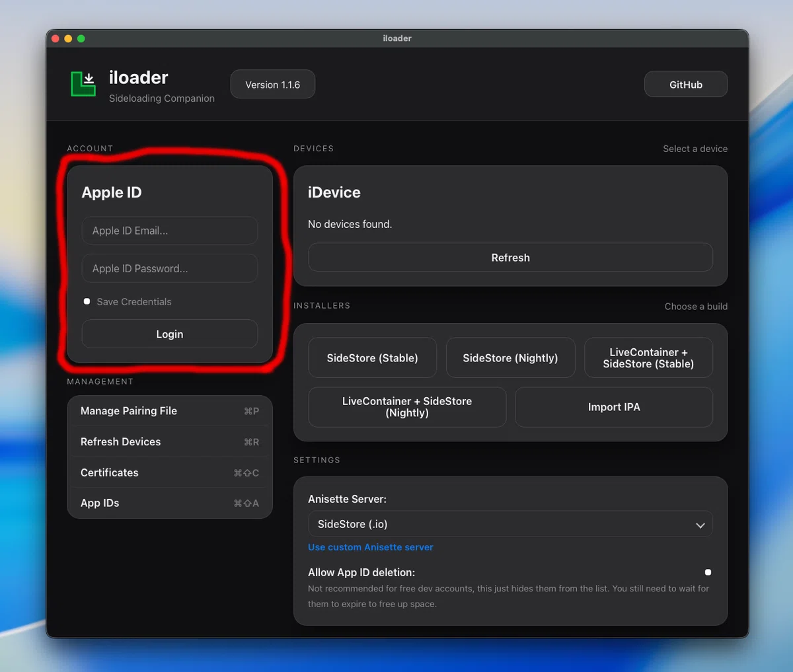Click the Version 1.1.6 badge
Screen dimensions: 793x672
[272, 85]
